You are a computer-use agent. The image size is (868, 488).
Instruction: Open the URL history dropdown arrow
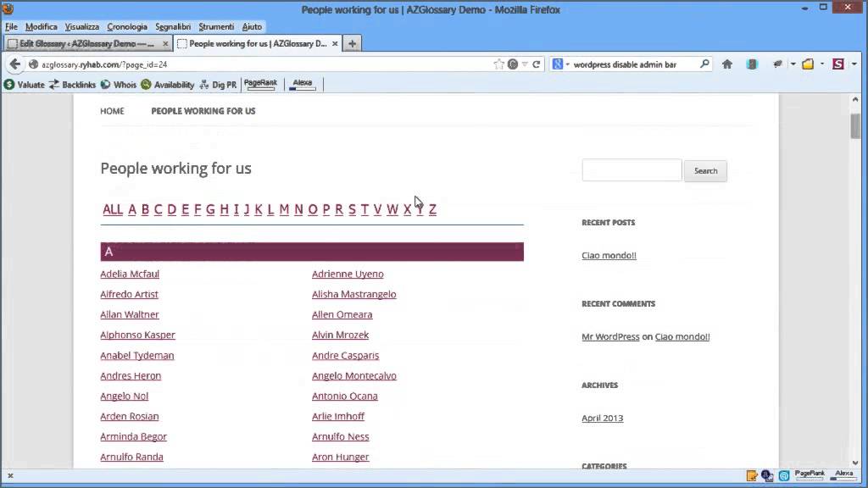(x=525, y=64)
